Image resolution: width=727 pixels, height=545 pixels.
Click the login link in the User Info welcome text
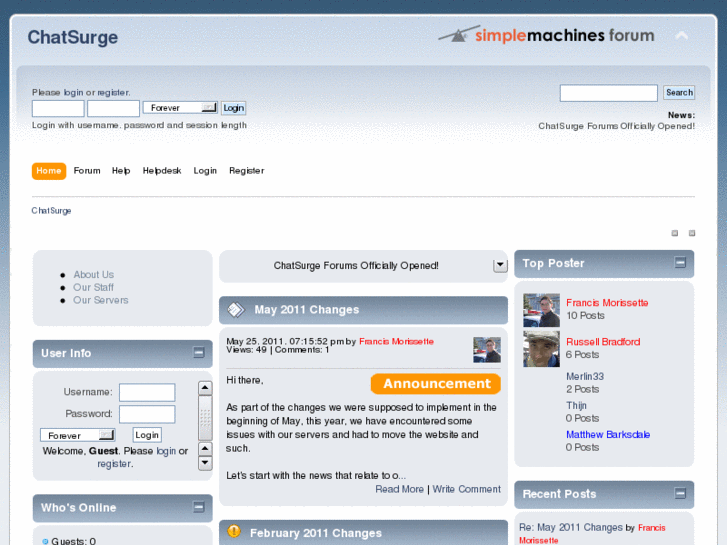(x=166, y=451)
